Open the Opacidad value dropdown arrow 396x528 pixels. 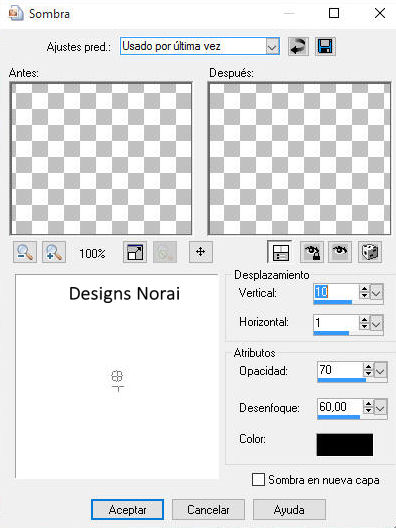[381, 371]
